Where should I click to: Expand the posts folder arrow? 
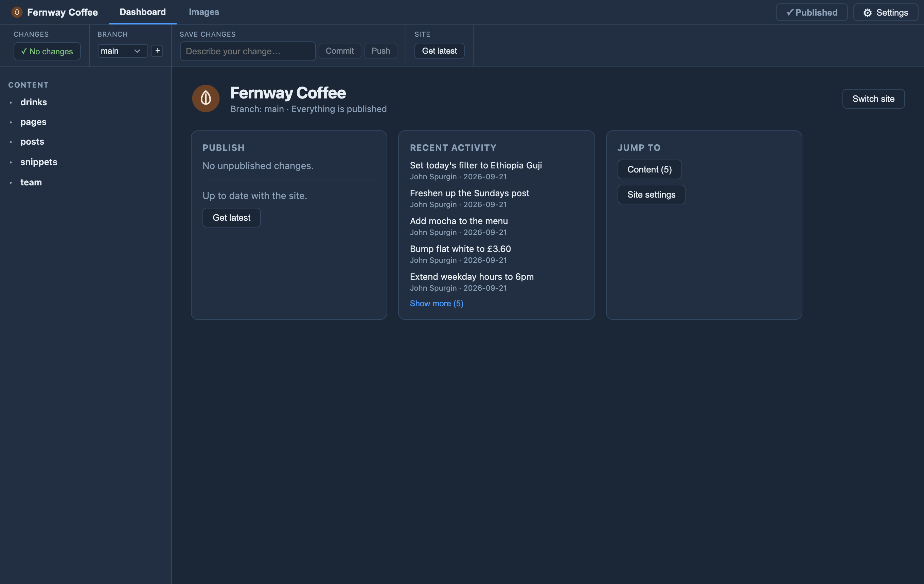[x=11, y=142]
